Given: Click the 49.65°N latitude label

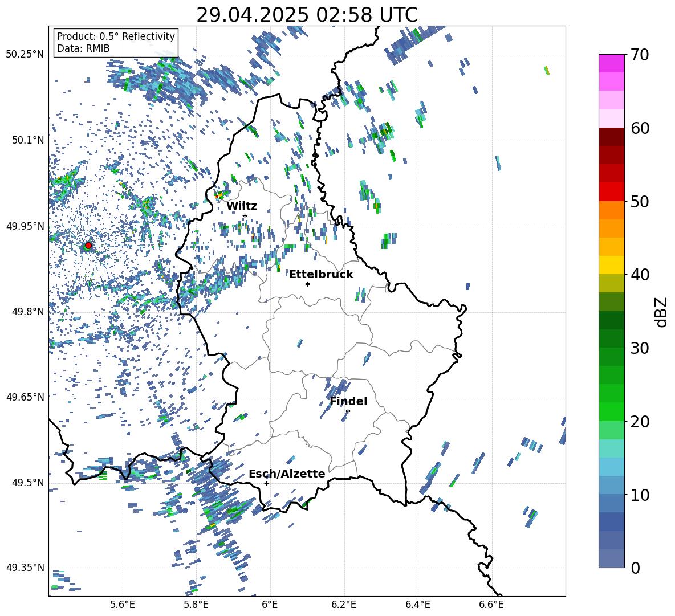Looking at the screenshot, I should [25, 397].
